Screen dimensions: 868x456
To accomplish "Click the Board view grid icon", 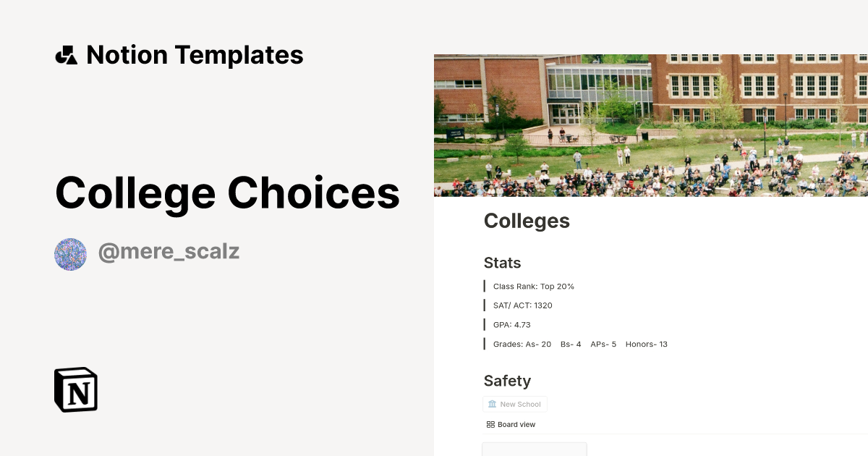I will point(491,424).
